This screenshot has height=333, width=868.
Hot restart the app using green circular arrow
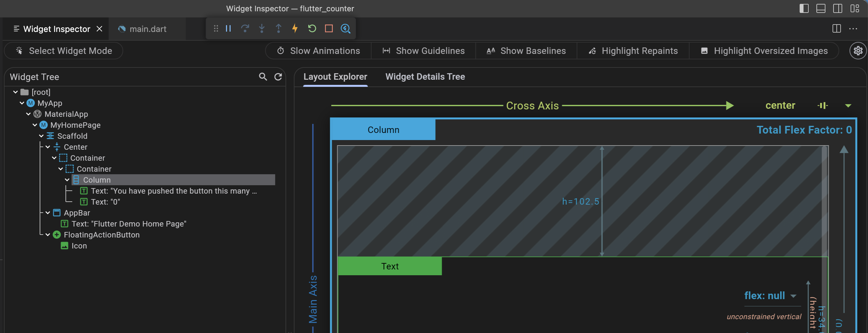coord(312,29)
